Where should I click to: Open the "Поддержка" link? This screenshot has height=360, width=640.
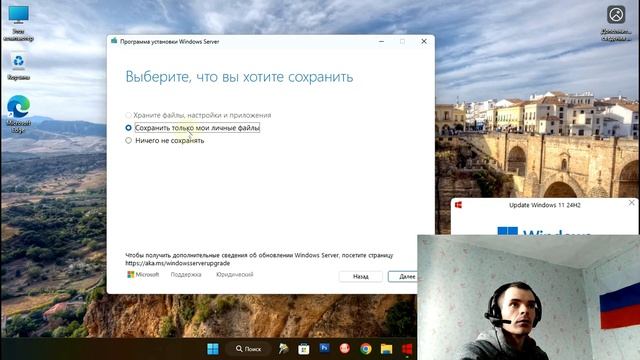point(186,275)
